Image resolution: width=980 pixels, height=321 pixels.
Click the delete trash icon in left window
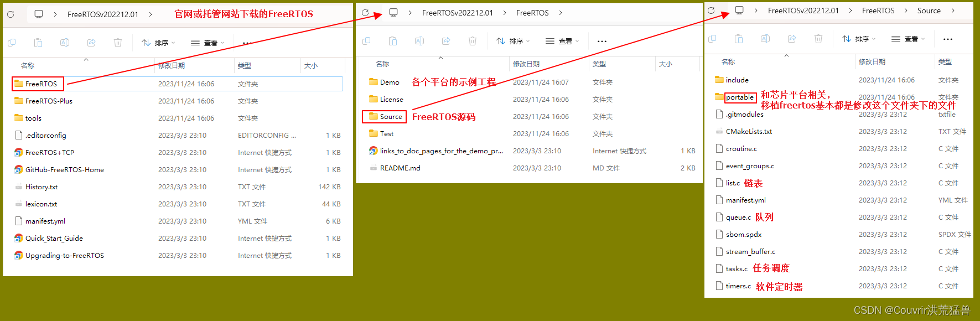coord(118,43)
